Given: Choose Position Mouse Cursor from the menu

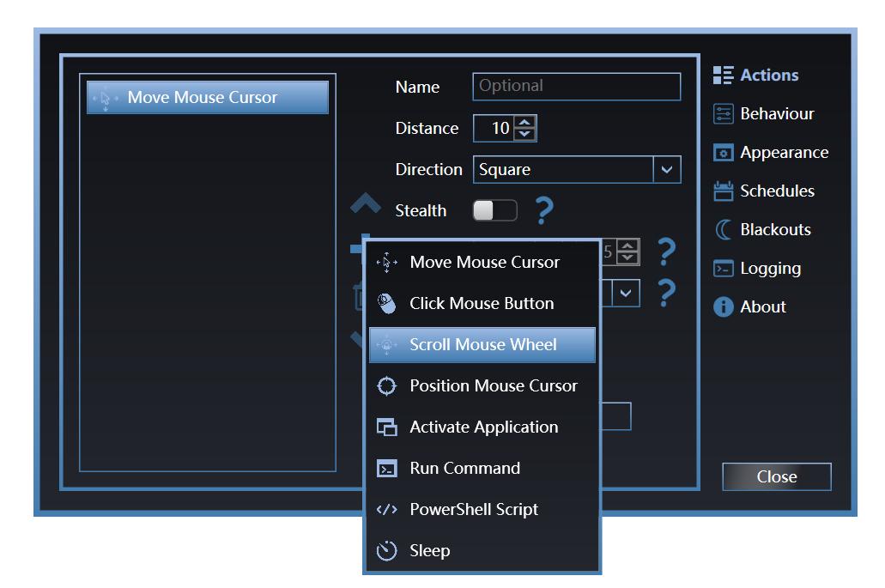Looking at the screenshot, I should (x=482, y=385).
